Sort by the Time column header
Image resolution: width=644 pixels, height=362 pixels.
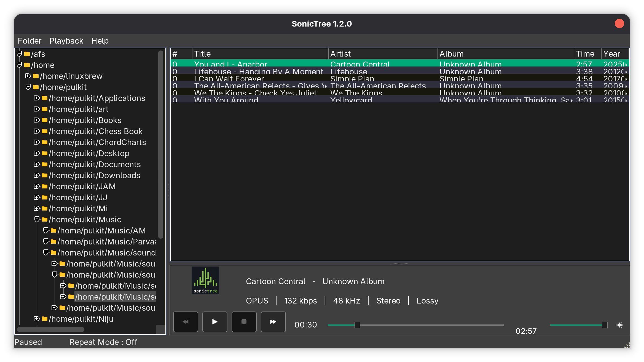coord(588,54)
